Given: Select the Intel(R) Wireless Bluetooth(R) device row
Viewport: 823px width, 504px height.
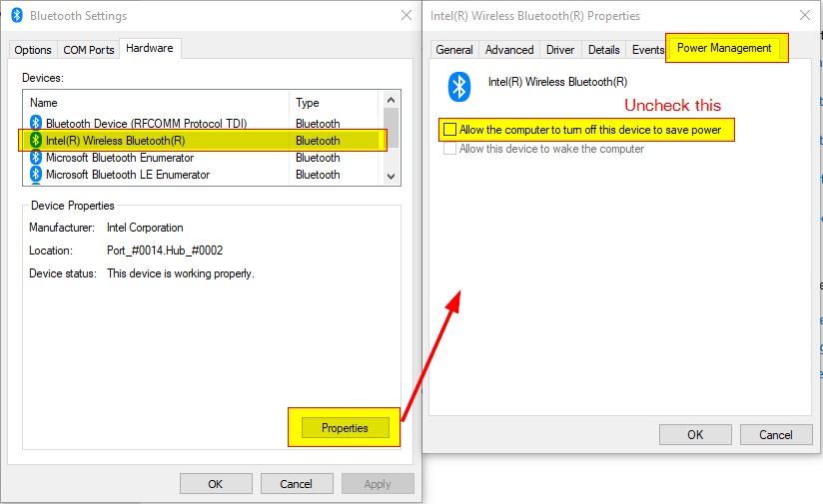Looking at the screenshot, I should (202, 140).
